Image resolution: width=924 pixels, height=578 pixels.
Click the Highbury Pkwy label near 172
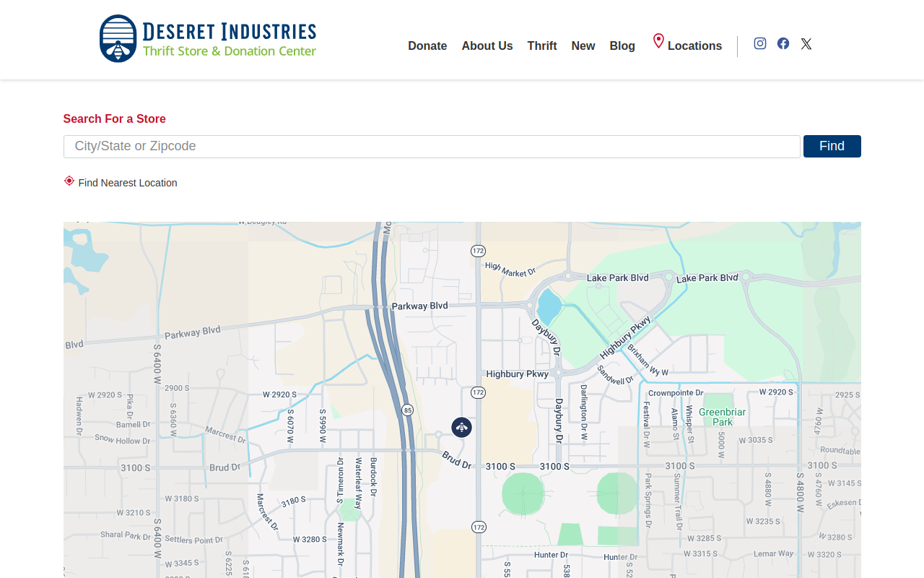[517, 374]
